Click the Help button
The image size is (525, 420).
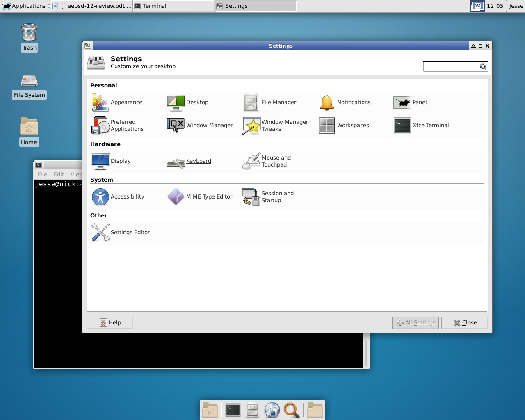coord(110,323)
